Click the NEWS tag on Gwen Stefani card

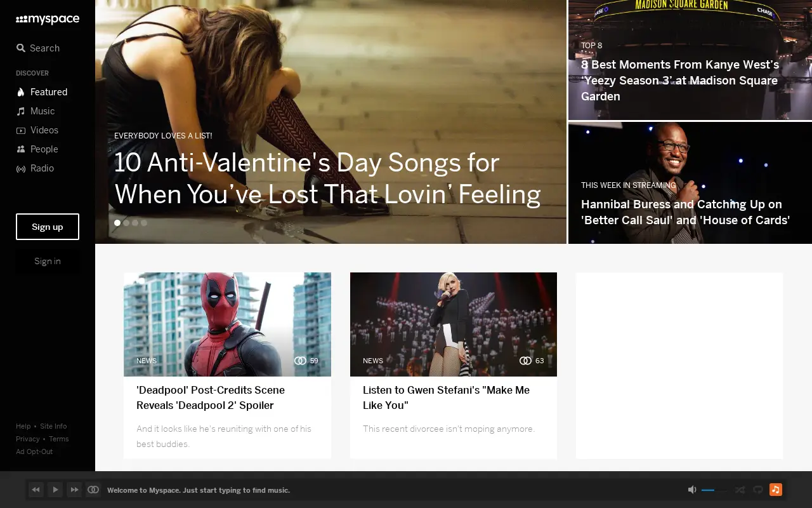[373, 361]
